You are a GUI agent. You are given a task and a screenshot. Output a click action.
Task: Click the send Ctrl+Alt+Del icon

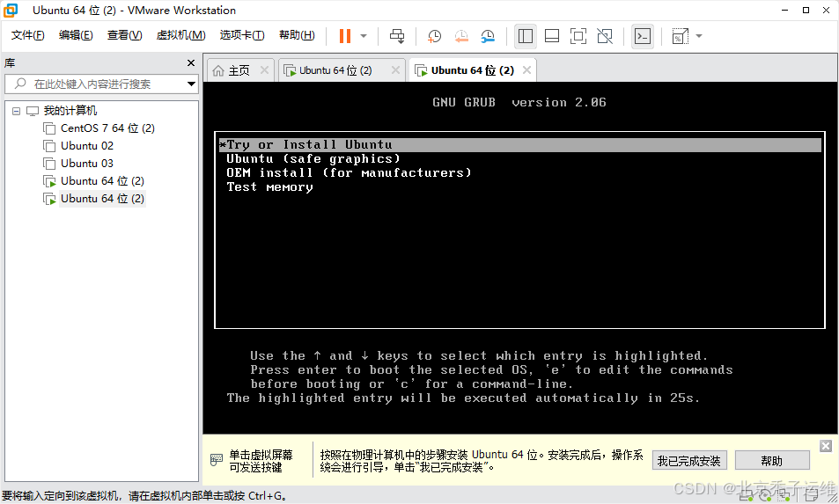pyautogui.click(x=397, y=36)
